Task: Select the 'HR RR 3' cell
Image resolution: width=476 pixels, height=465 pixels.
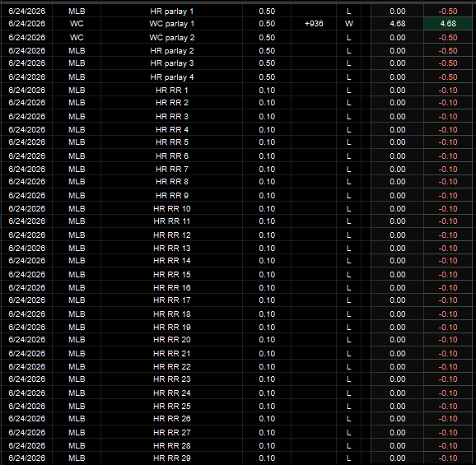Action: tap(172, 117)
